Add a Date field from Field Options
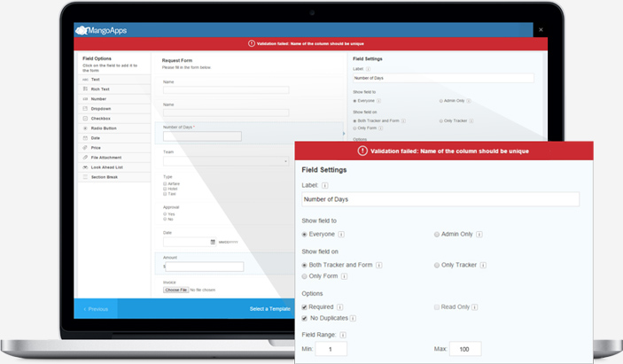623x364 pixels. (x=114, y=138)
